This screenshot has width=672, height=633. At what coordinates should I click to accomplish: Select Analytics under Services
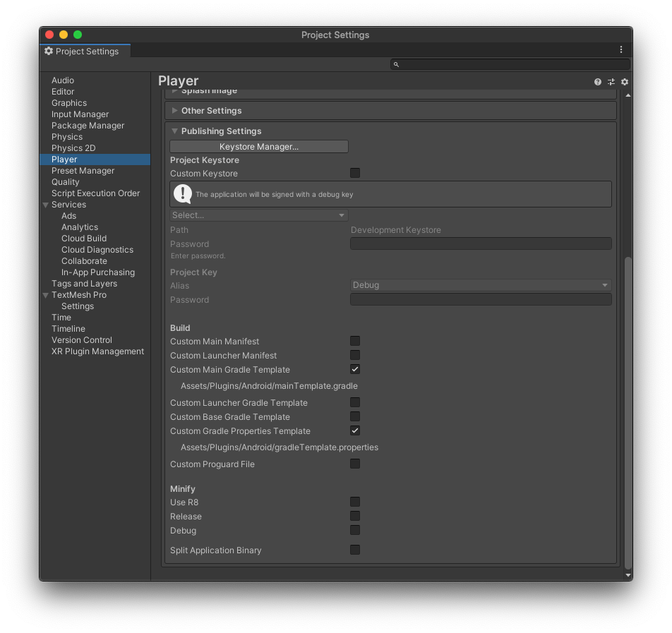coord(80,227)
